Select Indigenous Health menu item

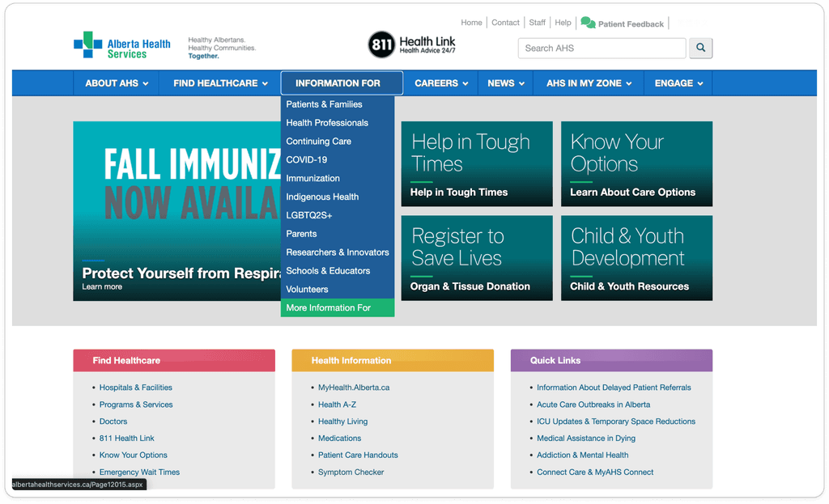point(338,197)
